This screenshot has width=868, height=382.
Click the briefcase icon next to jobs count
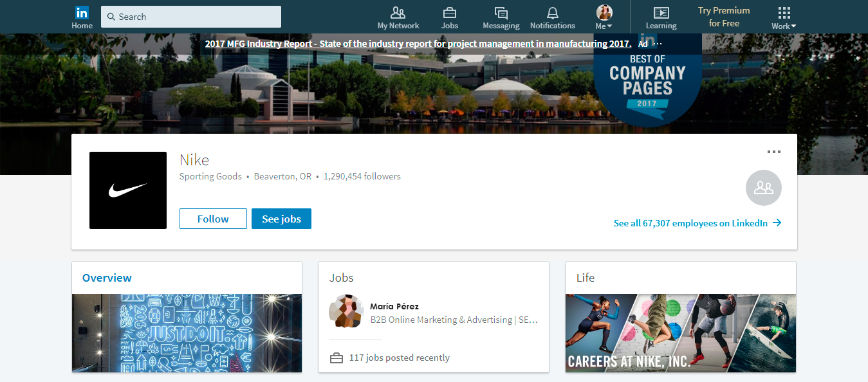click(337, 358)
